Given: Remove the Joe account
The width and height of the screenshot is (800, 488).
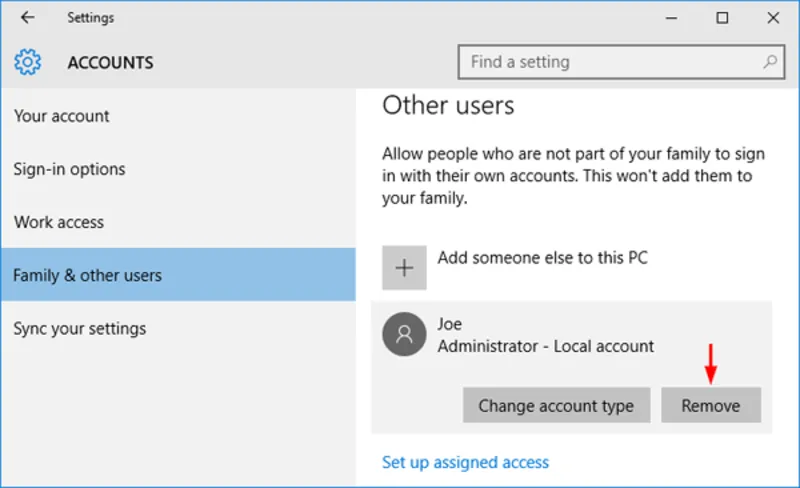Looking at the screenshot, I should 710,405.
